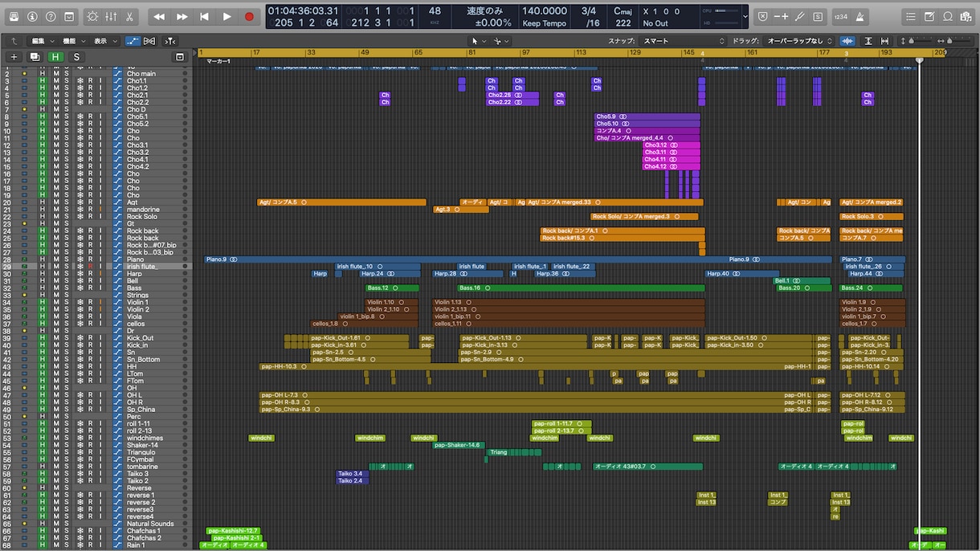Screen dimensions: 980x551
Task: Open the Library panel
Action: [14, 16]
